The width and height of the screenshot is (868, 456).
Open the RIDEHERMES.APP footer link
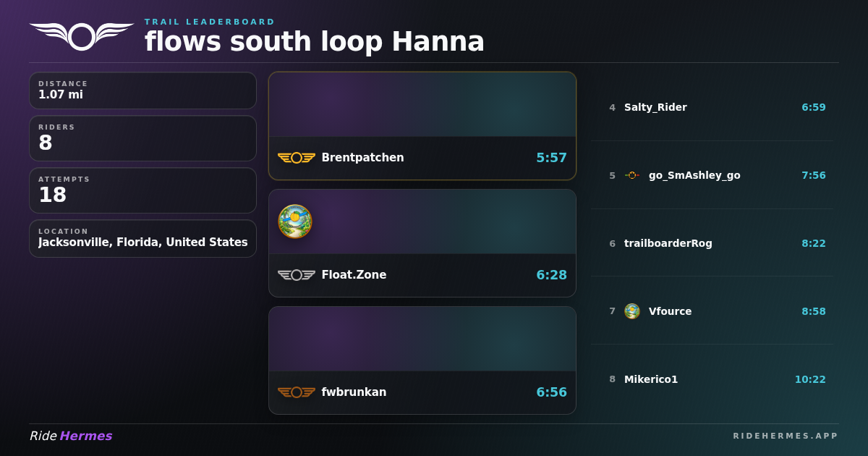pyautogui.click(x=786, y=436)
